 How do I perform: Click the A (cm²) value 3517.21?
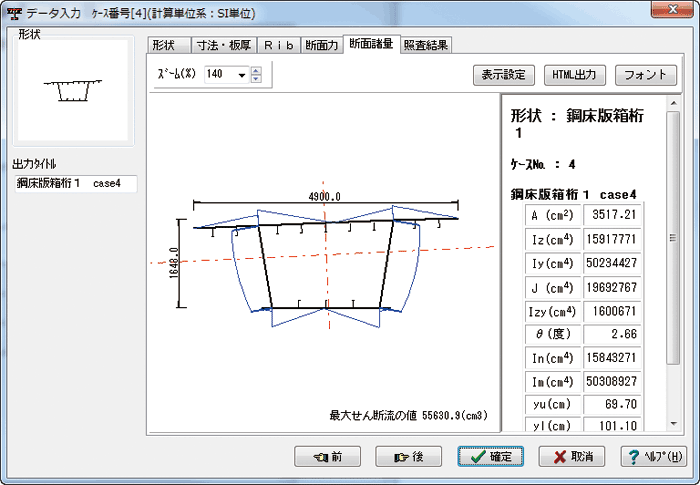pyautogui.click(x=612, y=215)
